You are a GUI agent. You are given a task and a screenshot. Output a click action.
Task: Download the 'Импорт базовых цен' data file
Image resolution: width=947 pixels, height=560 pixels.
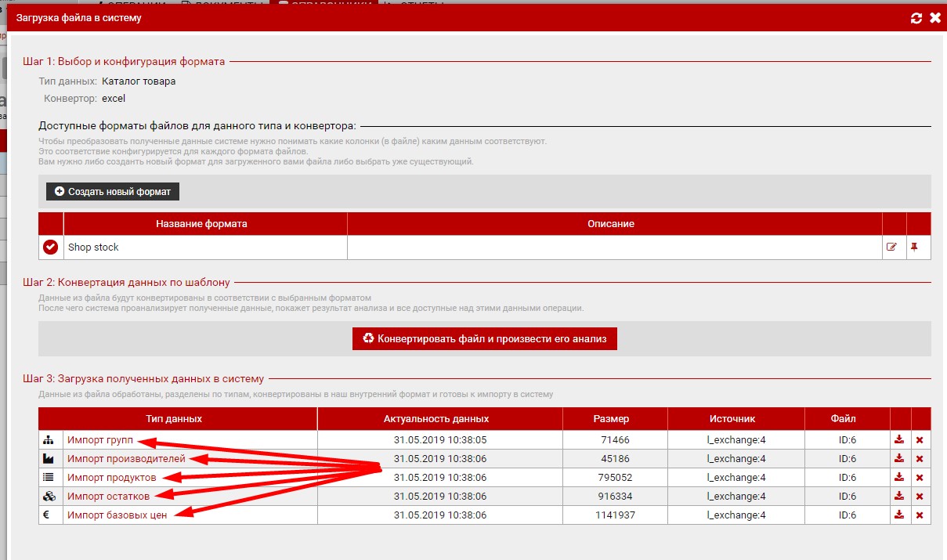899,515
